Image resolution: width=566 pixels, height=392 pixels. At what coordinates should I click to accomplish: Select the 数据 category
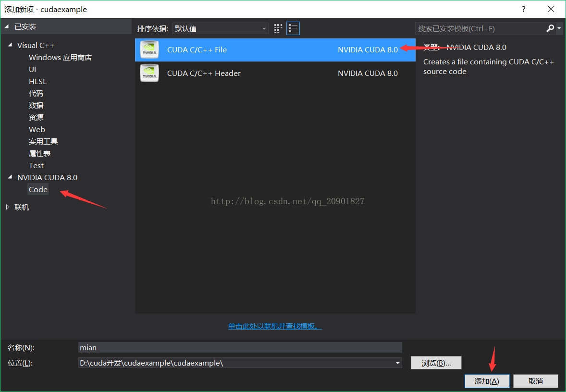click(36, 105)
